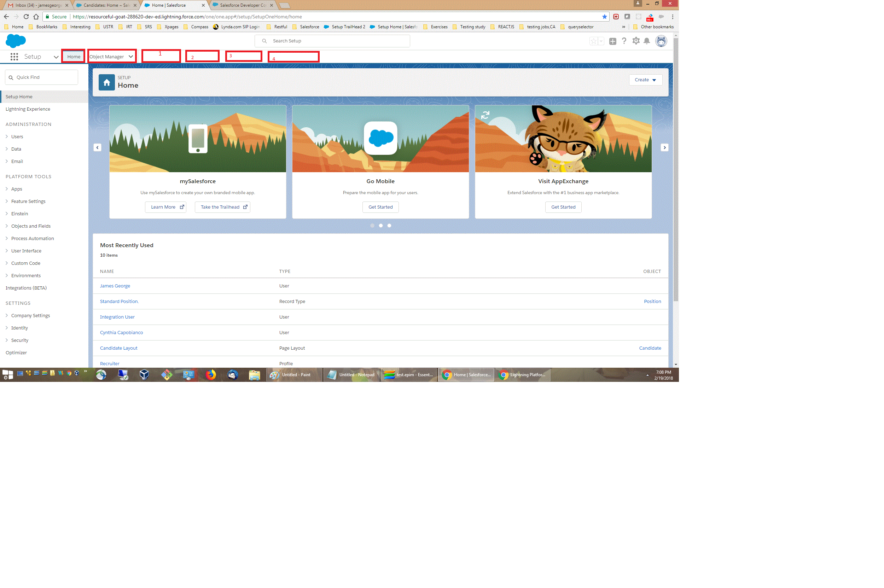This screenshot has width=884, height=588.
Task: Open the Create dropdown button
Action: [645, 80]
